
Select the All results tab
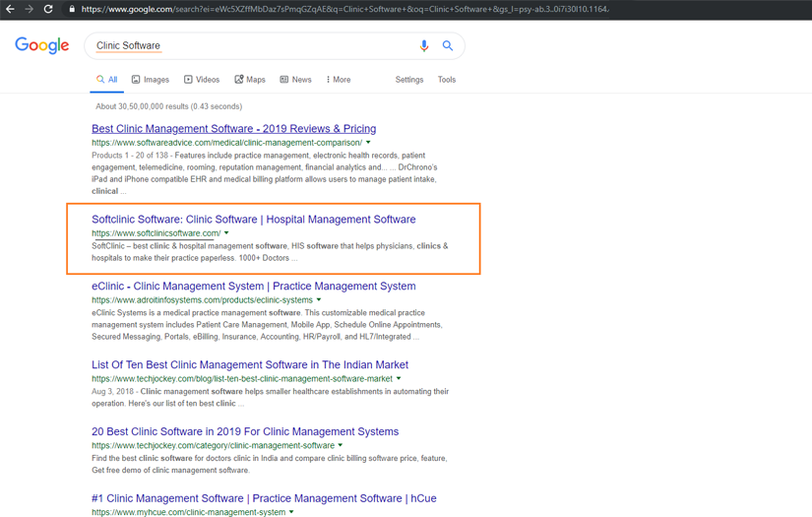click(x=106, y=79)
